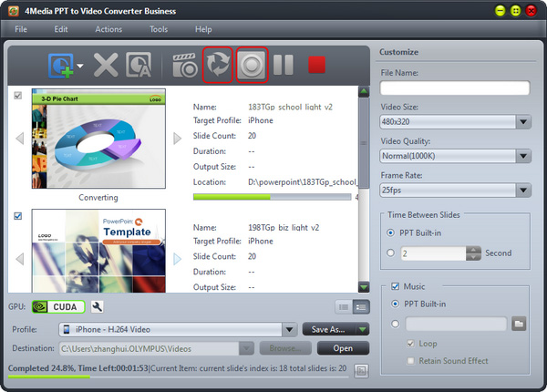547x392 pixels.
Task: Click the Convert arrows icon in toolbar
Action: click(x=219, y=66)
